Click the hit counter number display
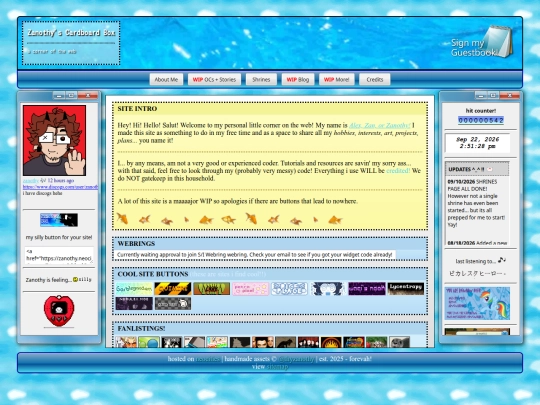 [x=481, y=120]
